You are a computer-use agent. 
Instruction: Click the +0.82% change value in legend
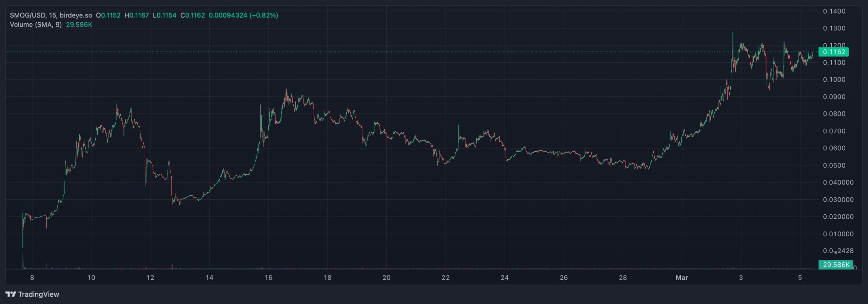pos(264,15)
